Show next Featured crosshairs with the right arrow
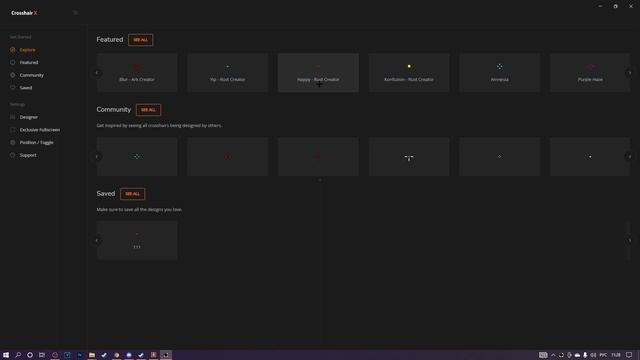The width and height of the screenshot is (640, 360). coord(629,73)
